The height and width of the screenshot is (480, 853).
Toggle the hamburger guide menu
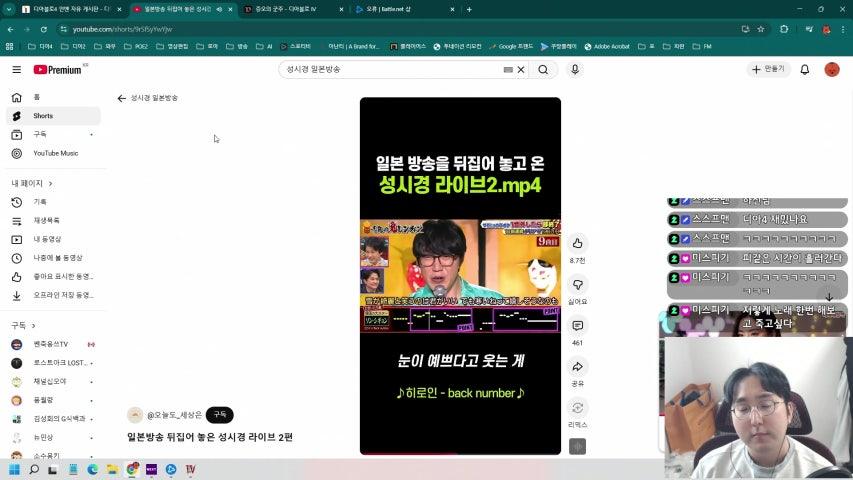16,70
